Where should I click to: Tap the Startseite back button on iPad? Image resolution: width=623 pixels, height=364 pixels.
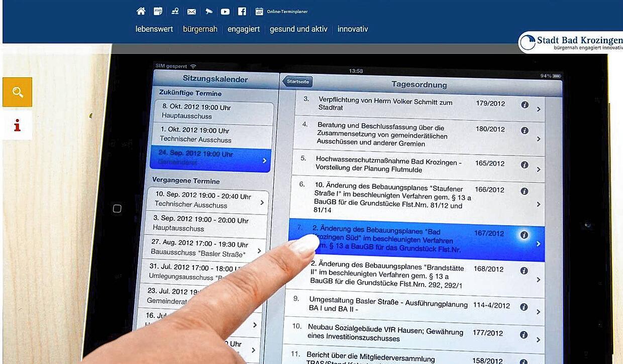pos(297,81)
